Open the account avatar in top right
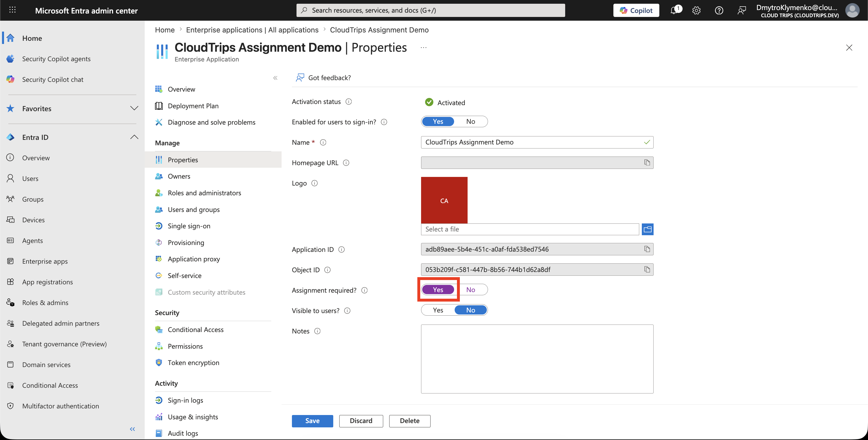868x440 pixels. click(852, 10)
